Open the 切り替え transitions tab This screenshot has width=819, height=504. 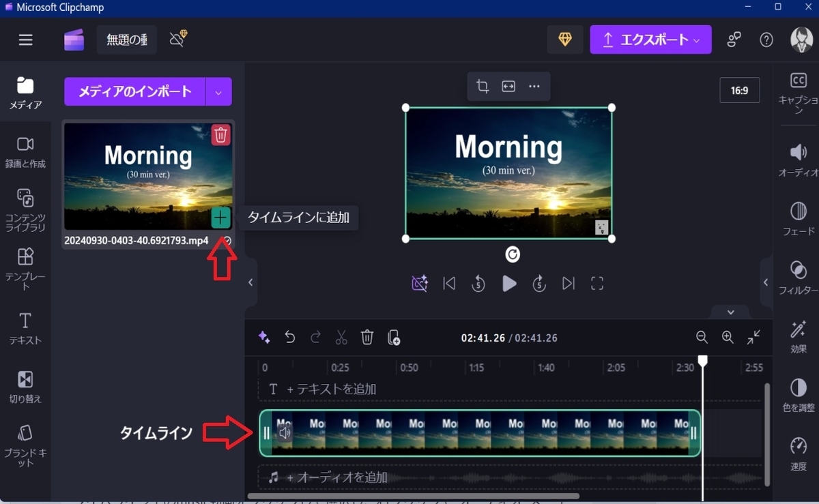[x=25, y=387]
